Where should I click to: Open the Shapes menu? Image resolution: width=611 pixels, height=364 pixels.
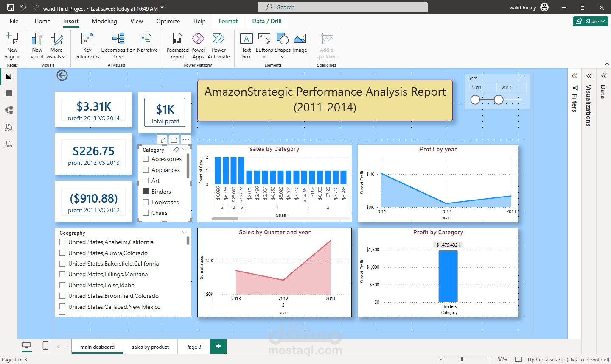coord(282,46)
